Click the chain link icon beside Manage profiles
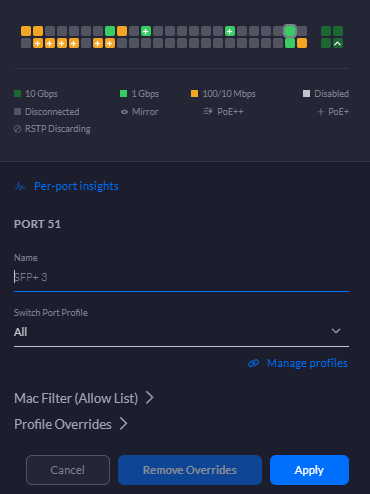This screenshot has width=370, height=494. [254, 363]
